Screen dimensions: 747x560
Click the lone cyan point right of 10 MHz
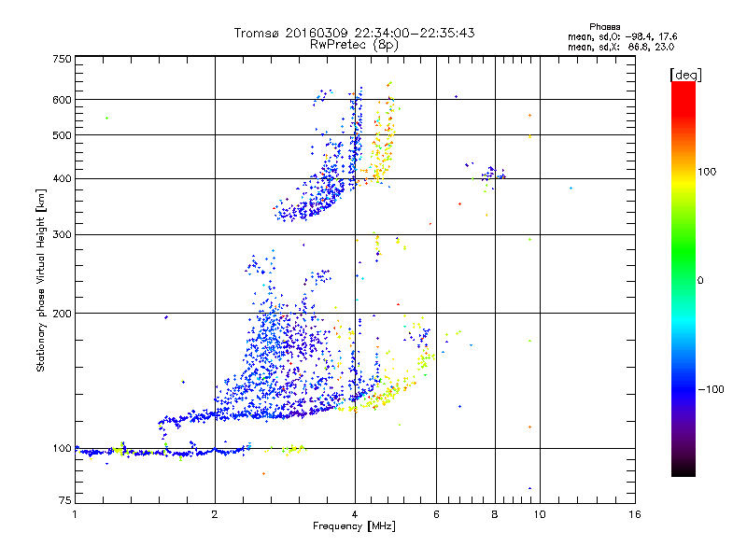coord(571,189)
